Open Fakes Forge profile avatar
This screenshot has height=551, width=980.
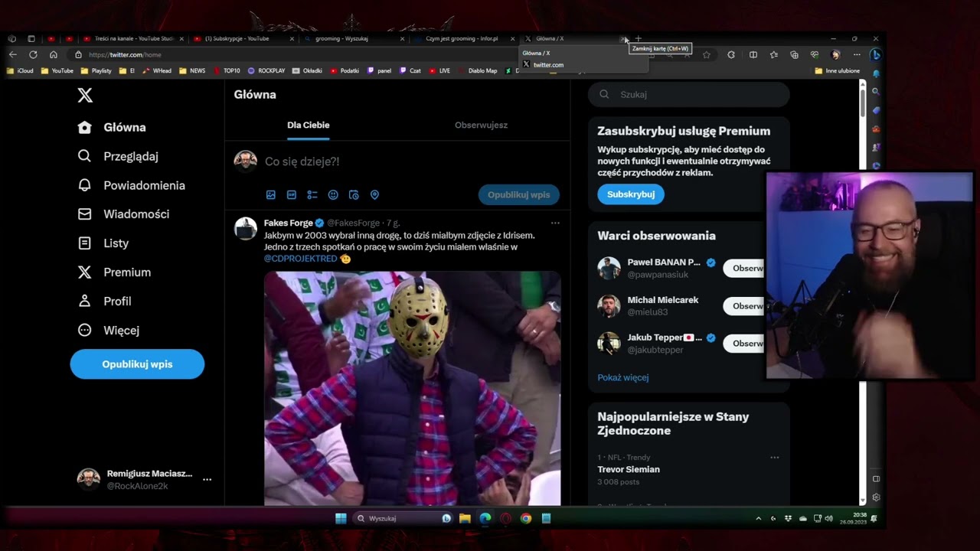[x=246, y=229]
